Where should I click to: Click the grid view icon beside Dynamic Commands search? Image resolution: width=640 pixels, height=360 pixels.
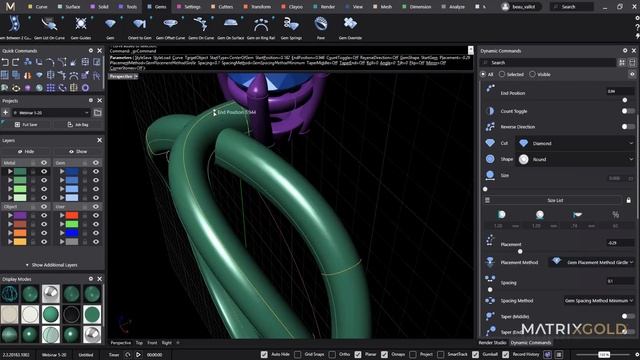622,62
